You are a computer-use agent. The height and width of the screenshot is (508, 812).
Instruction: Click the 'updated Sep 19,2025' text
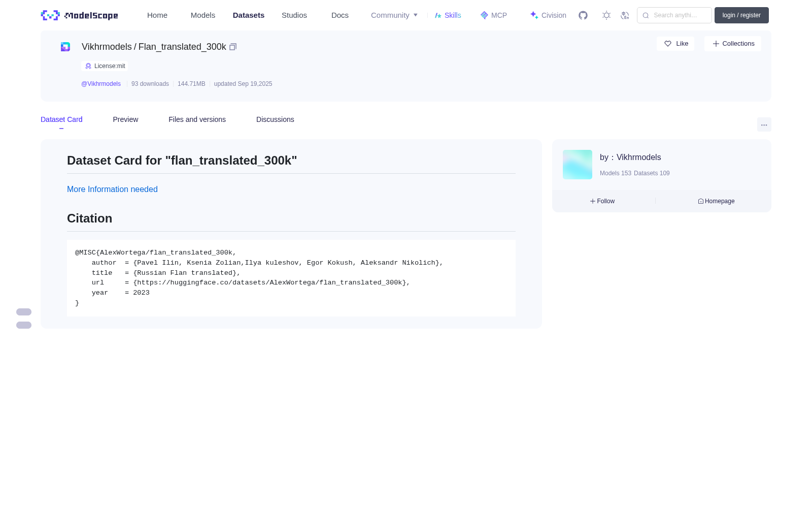click(x=243, y=84)
